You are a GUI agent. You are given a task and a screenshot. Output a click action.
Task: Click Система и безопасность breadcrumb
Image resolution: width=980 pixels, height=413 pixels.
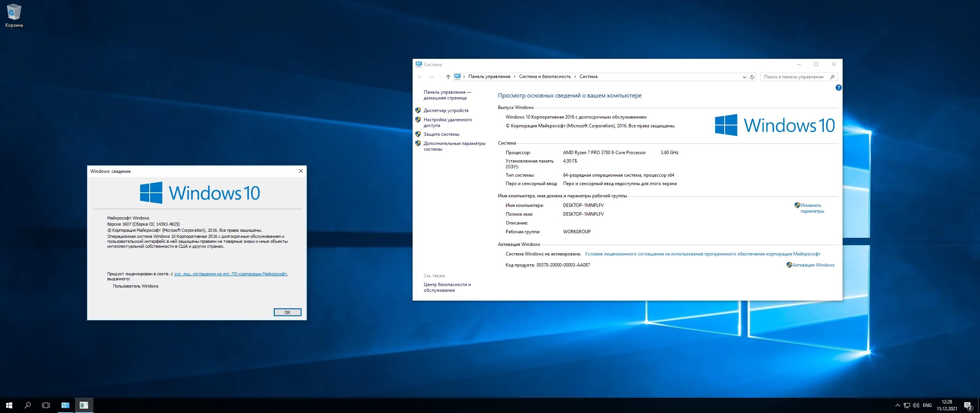pyautogui.click(x=544, y=76)
